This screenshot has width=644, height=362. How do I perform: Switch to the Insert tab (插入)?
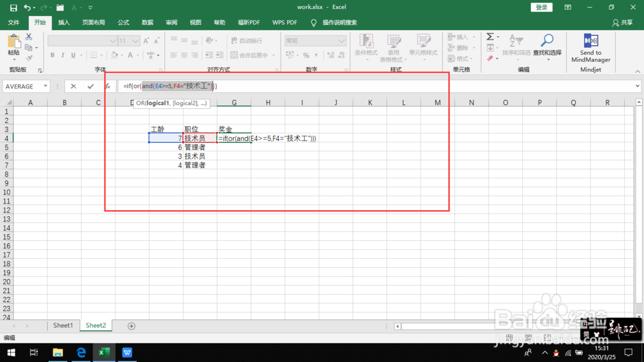[x=64, y=23]
